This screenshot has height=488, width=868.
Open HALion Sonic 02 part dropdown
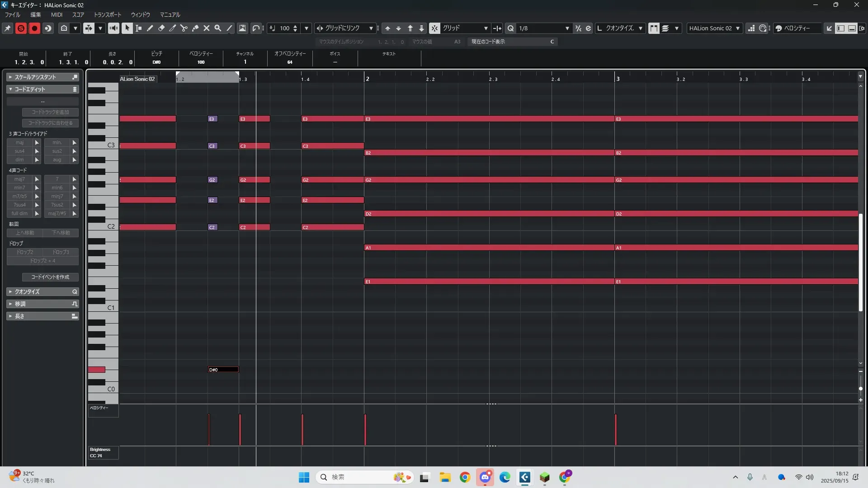(714, 28)
